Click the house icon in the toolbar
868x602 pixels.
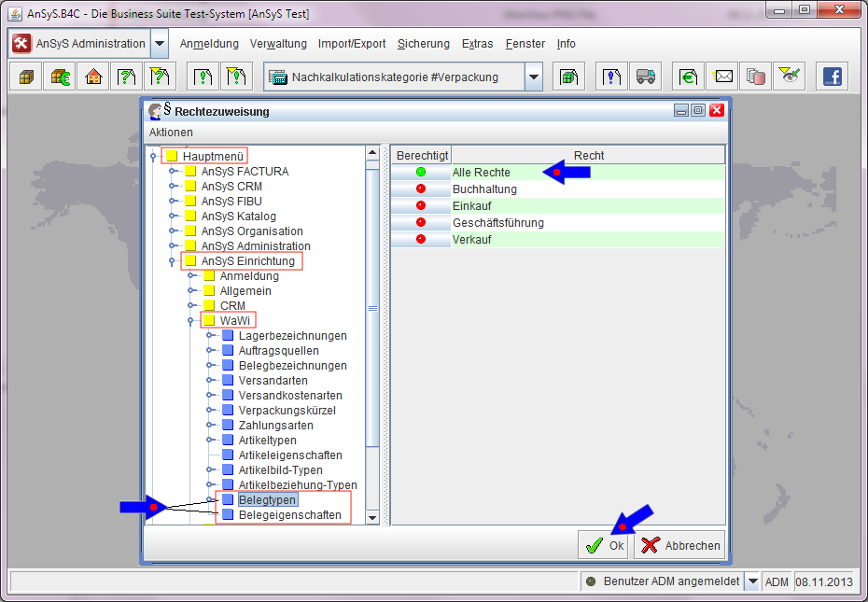[x=93, y=77]
